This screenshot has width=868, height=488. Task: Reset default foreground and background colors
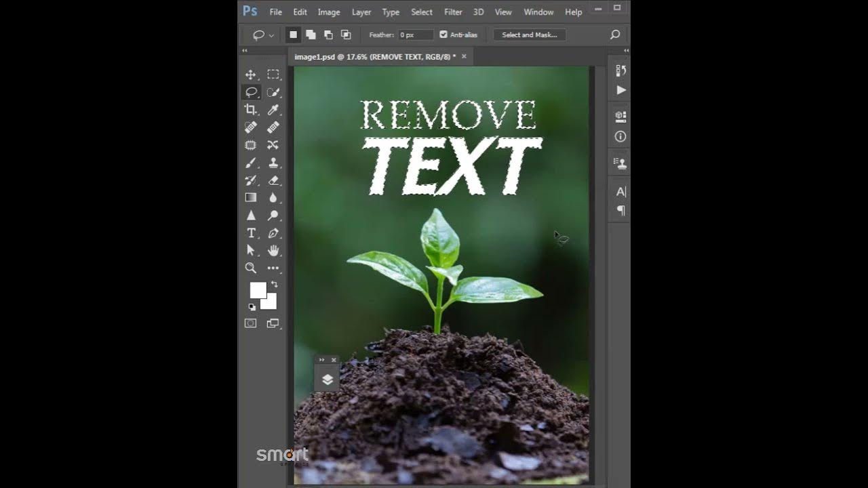pos(252,307)
